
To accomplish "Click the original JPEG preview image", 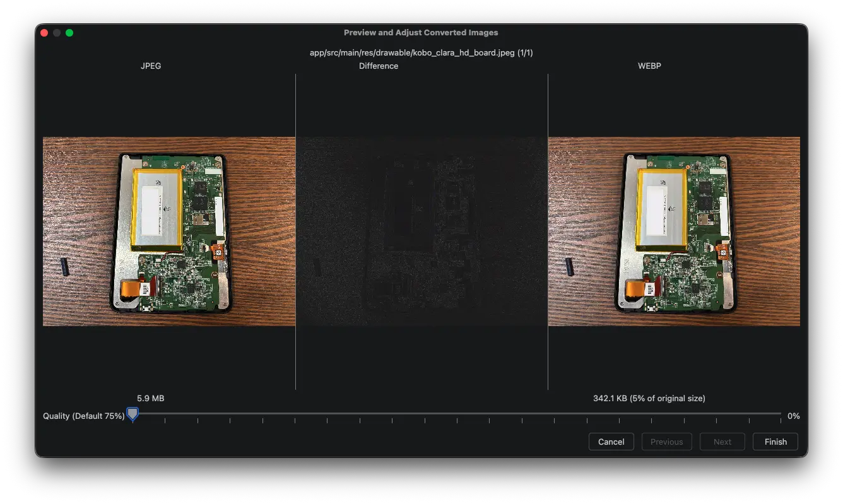I will pyautogui.click(x=168, y=231).
